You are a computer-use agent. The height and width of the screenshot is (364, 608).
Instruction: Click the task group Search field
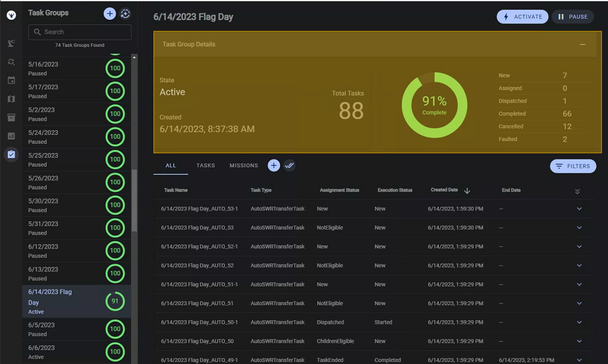pyautogui.click(x=80, y=32)
